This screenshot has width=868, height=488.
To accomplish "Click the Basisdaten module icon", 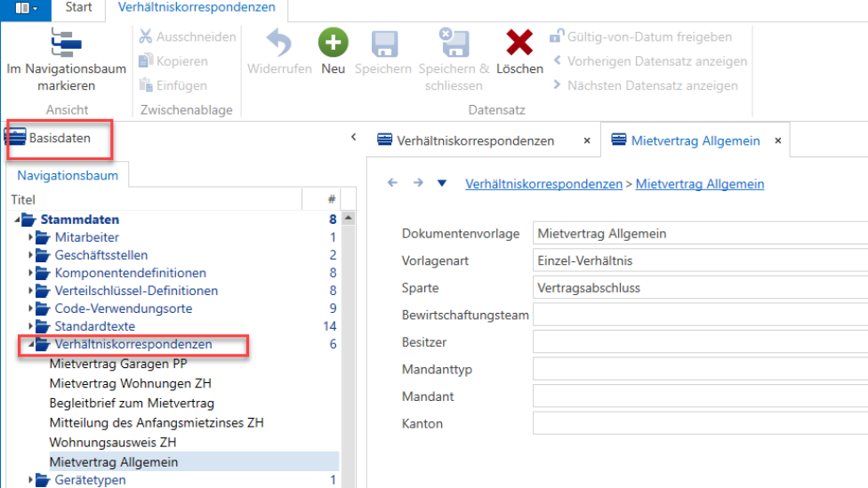I will pos(15,137).
